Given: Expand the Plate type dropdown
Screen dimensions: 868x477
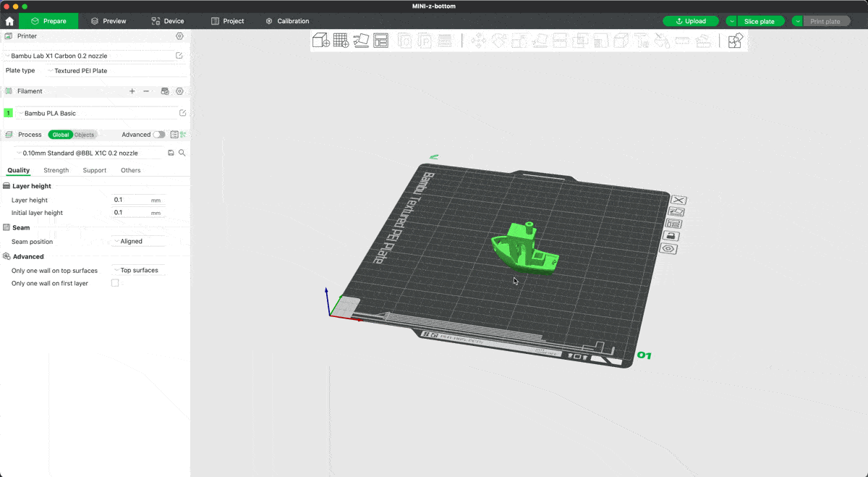Looking at the screenshot, I should (116, 71).
